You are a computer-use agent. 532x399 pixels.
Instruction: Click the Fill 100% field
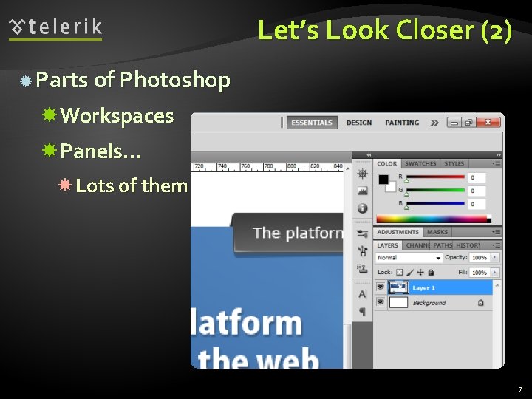[x=480, y=273]
